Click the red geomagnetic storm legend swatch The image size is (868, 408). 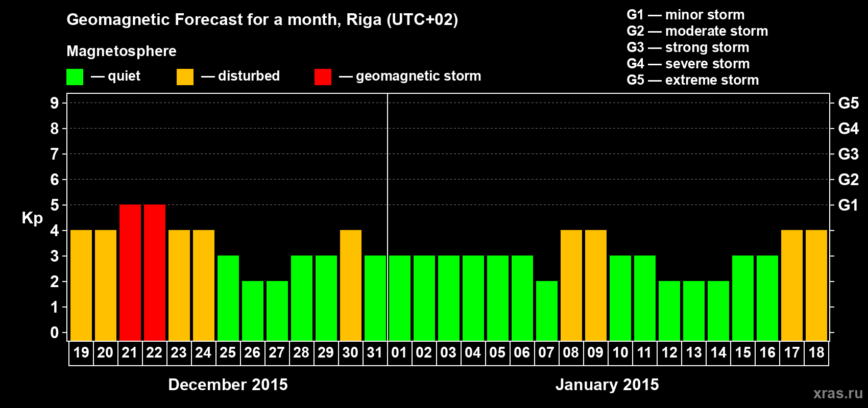click(323, 77)
